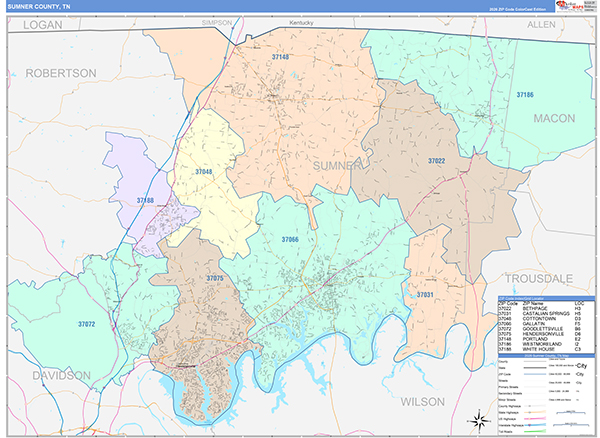Select the 37022 ZIP label on the map
Image resolution: width=600 pixels, height=438 pixels.
tap(437, 161)
